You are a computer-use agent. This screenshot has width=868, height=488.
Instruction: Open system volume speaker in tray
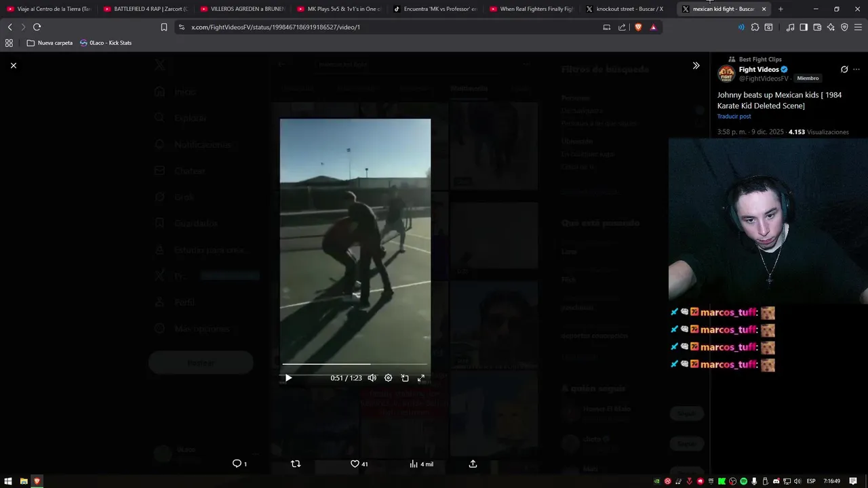coord(797,481)
